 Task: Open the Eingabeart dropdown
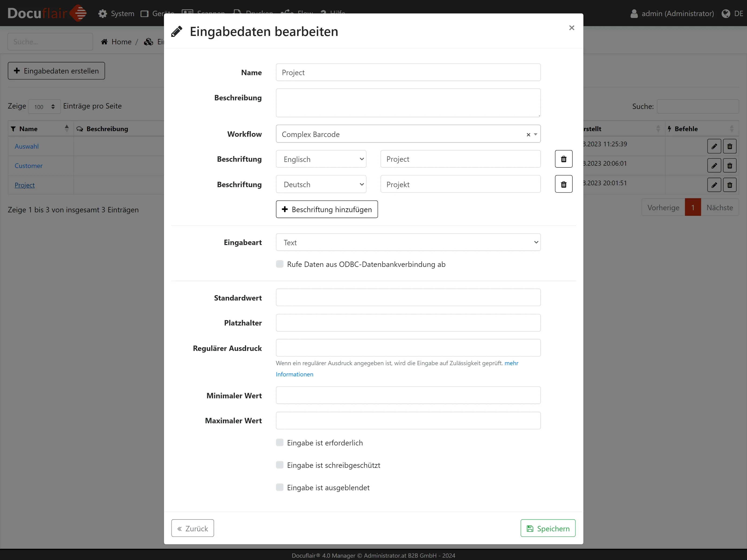pyautogui.click(x=408, y=242)
